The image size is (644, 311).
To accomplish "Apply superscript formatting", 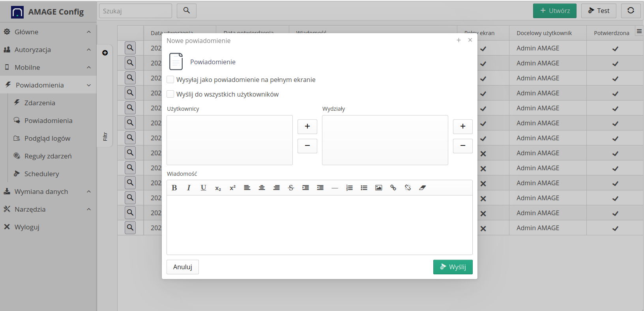I will point(232,188).
